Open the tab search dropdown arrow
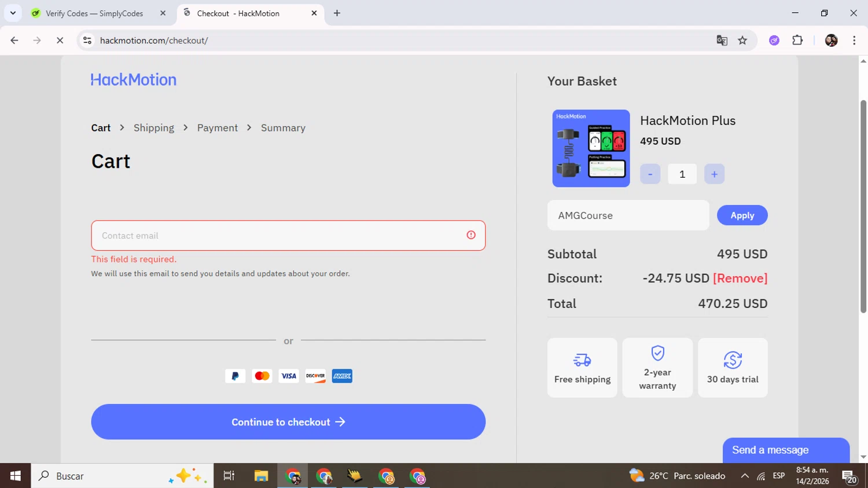The width and height of the screenshot is (868, 488). point(13,13)
